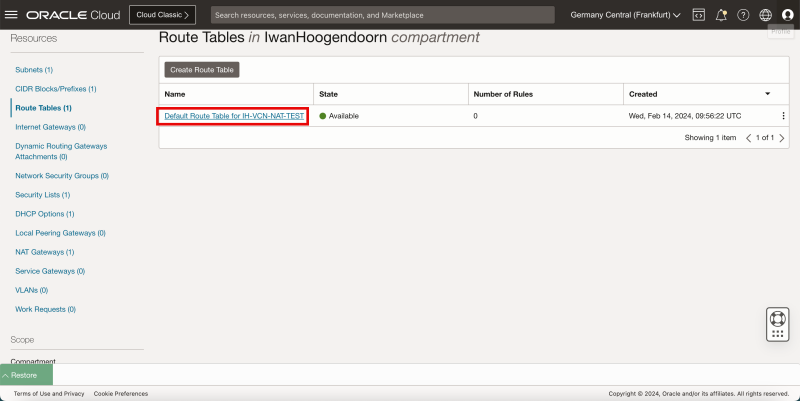Select Internet Gateways (0) in Resources
Image resolution: width=800 pixels, height=401 pixels.
[x=50, y=127]
